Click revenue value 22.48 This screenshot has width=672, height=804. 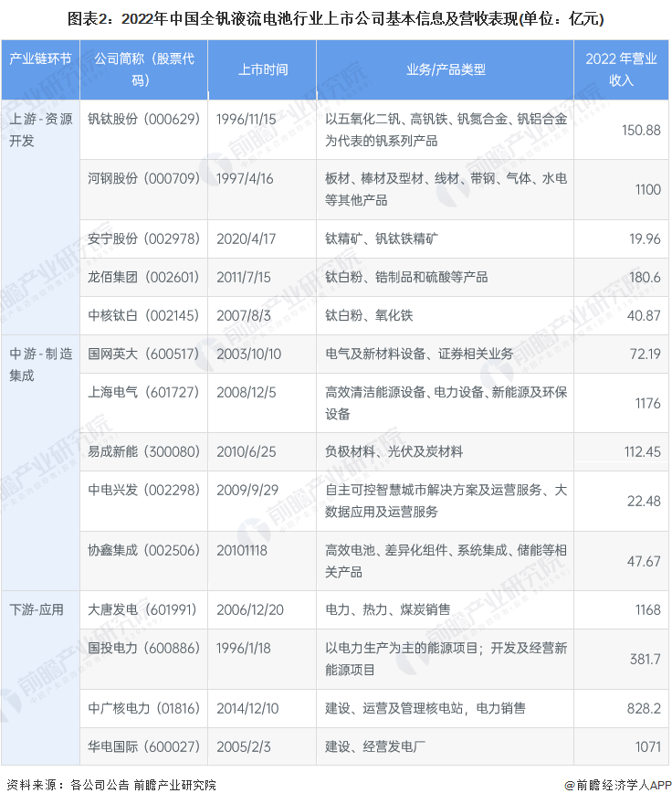click(644, 502)
